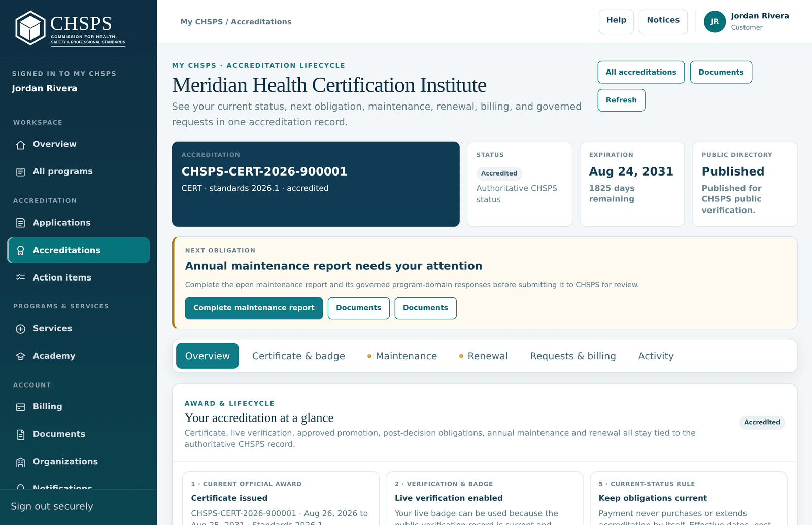The image size is (812, 525).
Task: Open the Notices button
Action: click(663, 22)
